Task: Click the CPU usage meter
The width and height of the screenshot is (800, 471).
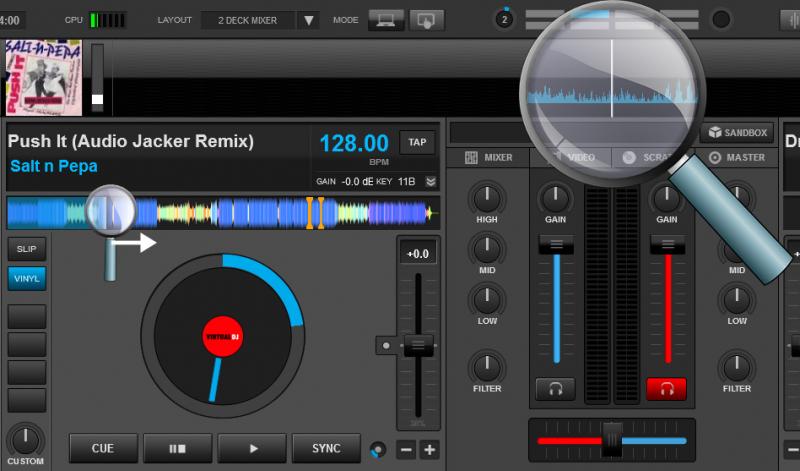Action: click(108, 20)
